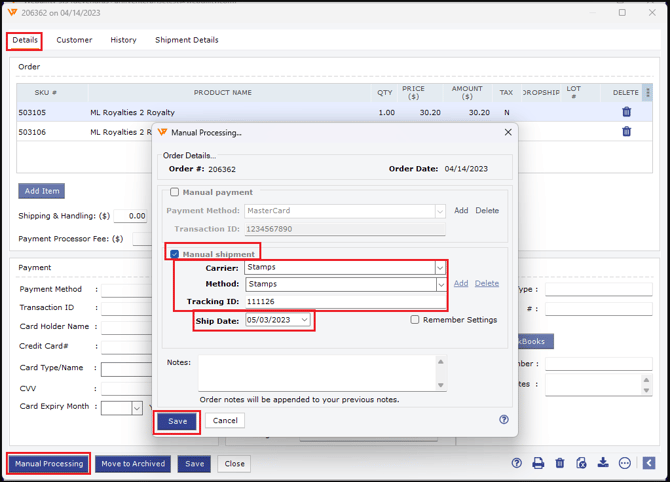Enable the Manual payment checkbox

tap(175, 192)
